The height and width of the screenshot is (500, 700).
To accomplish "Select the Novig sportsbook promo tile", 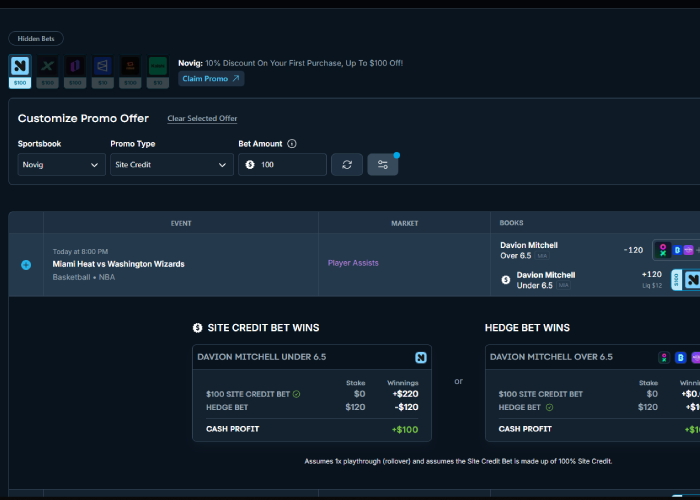I will point(20,71).
